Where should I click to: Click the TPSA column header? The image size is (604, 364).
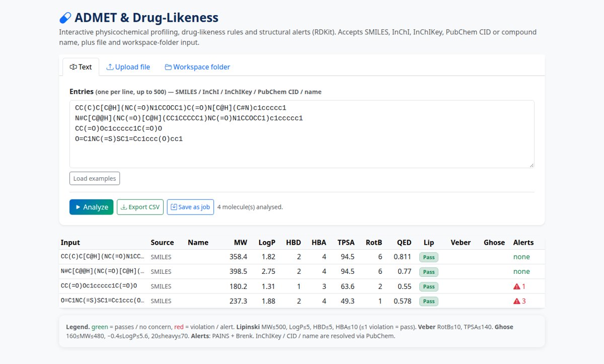tap(346, 242)
